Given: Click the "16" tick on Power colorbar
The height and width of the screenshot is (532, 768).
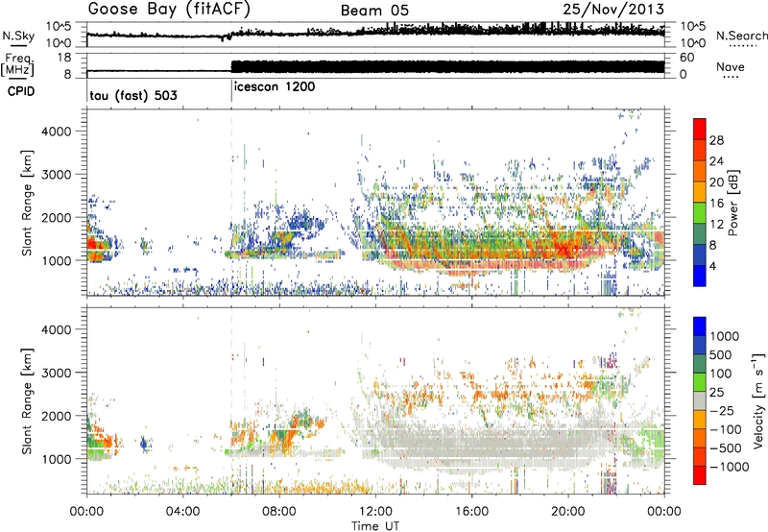Looking at the screenshot, I should [716, 204].
